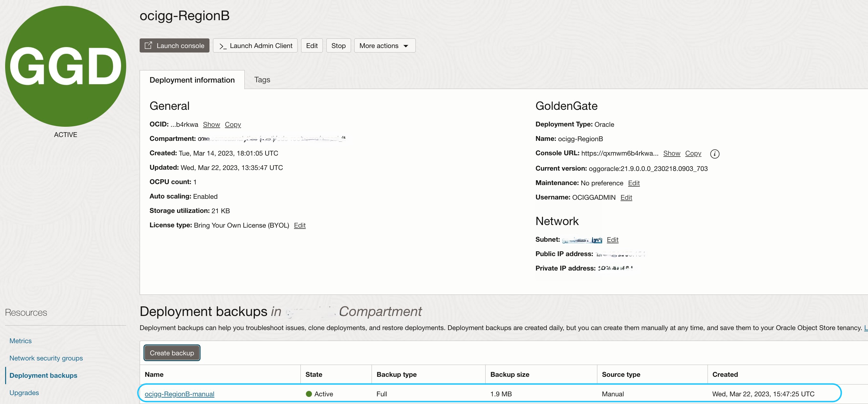Click the Updated Mar 22, 2023, 13:35:47 text

pos(232,168)
